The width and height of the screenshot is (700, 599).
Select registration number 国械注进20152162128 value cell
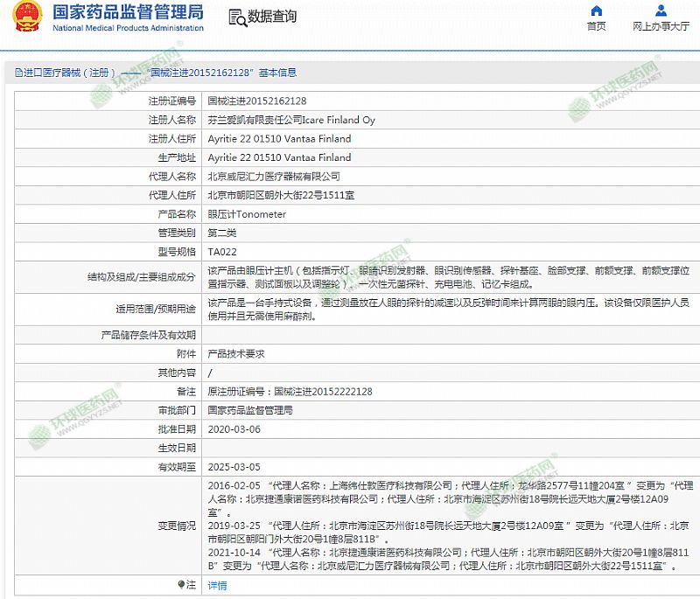(256, 101)
